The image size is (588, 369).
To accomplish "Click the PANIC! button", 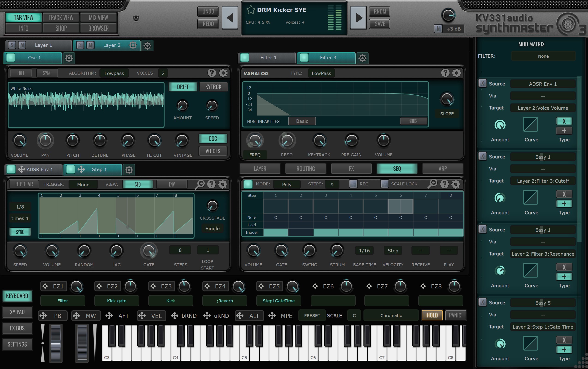I will (x=455, y=315).
